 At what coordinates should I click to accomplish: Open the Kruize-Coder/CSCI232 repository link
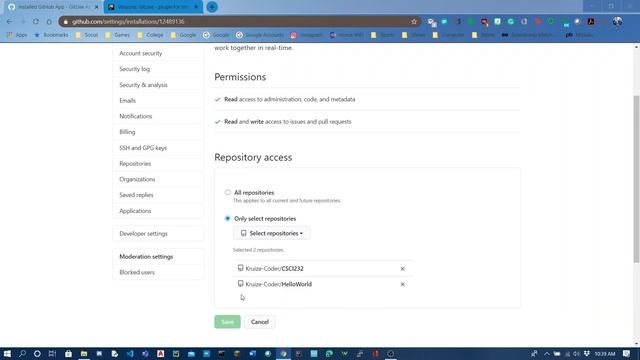coord(274,269)
